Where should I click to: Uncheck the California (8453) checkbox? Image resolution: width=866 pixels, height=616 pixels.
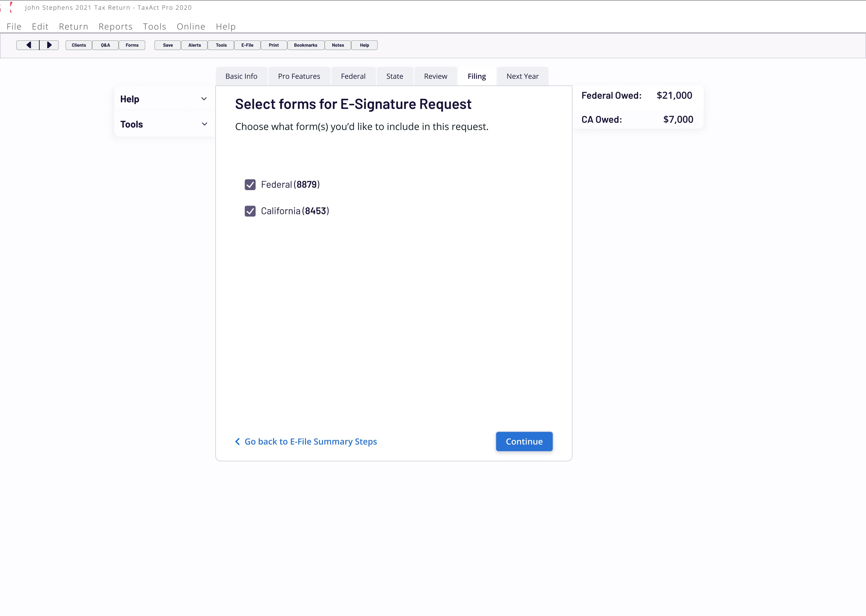(x=250, y=211)
